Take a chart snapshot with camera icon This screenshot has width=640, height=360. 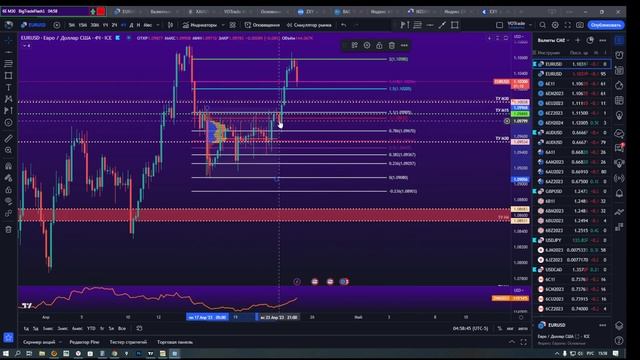580,25
